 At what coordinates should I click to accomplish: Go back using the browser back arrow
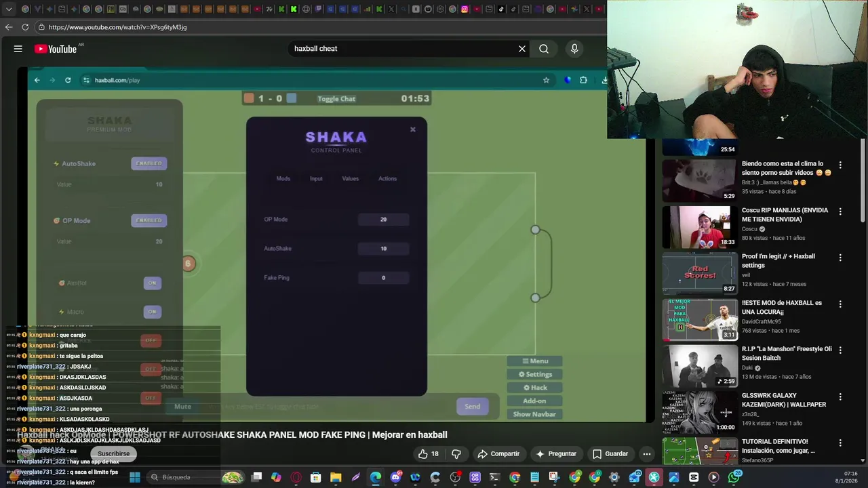[9, 27]
